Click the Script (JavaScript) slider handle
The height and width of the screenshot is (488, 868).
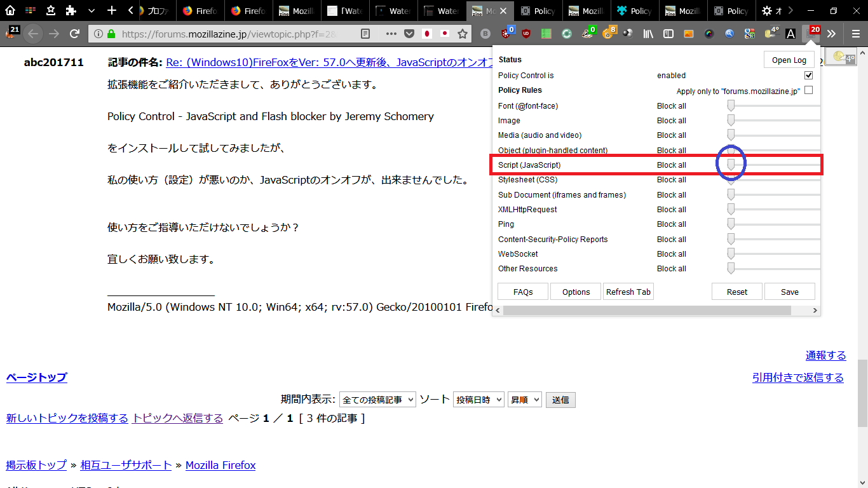(x=731, y=165)
